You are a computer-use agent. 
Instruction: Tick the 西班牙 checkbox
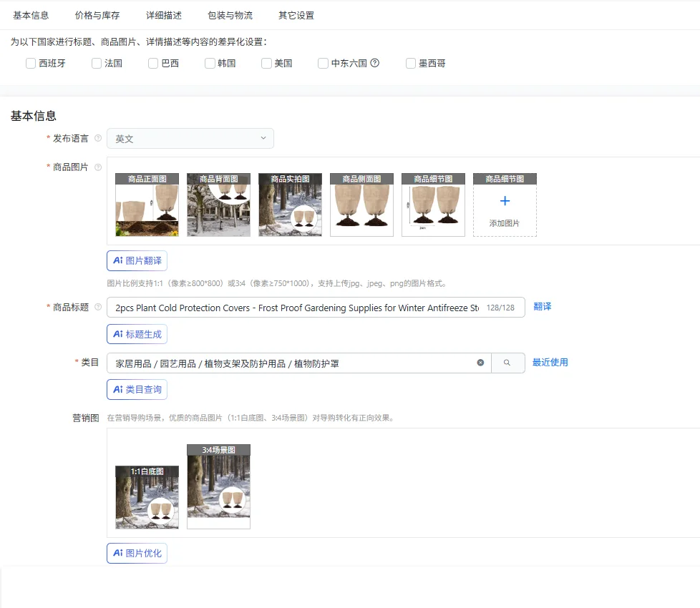30,64
